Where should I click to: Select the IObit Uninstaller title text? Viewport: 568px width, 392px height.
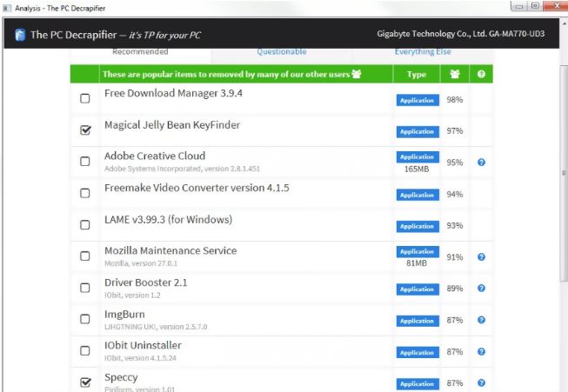point(143,345)
